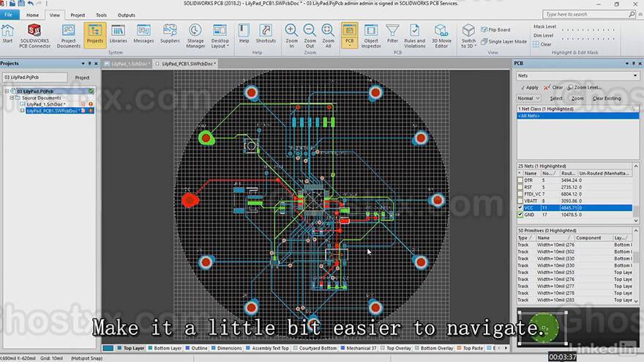Click the undo arrow in title bar

31,3
